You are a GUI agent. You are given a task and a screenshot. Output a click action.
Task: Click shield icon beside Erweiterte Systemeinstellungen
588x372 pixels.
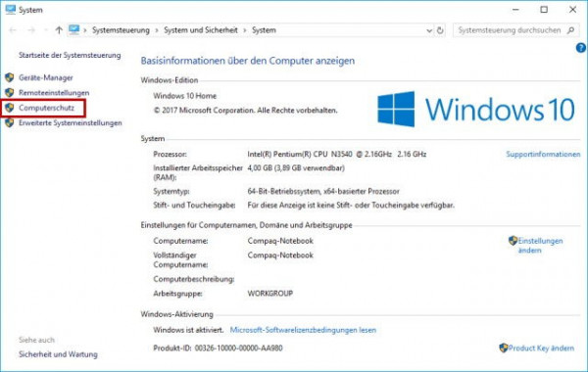click(10, 123)
